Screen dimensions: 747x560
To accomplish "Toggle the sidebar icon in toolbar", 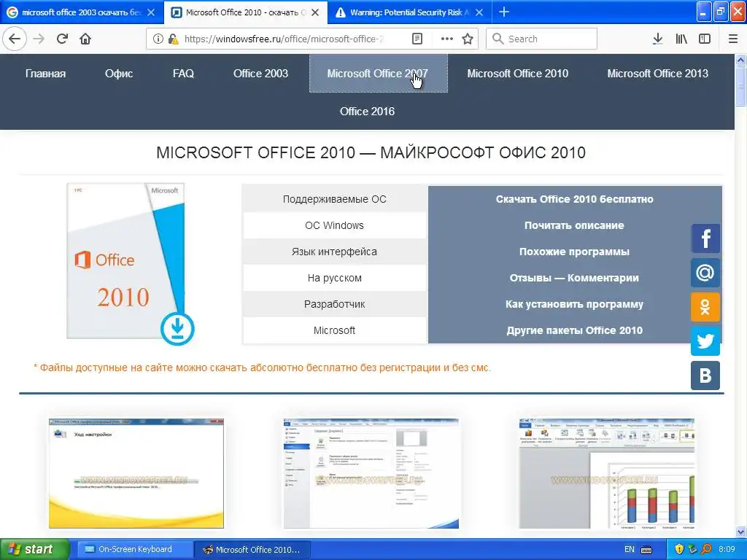I will pos(705,39).
